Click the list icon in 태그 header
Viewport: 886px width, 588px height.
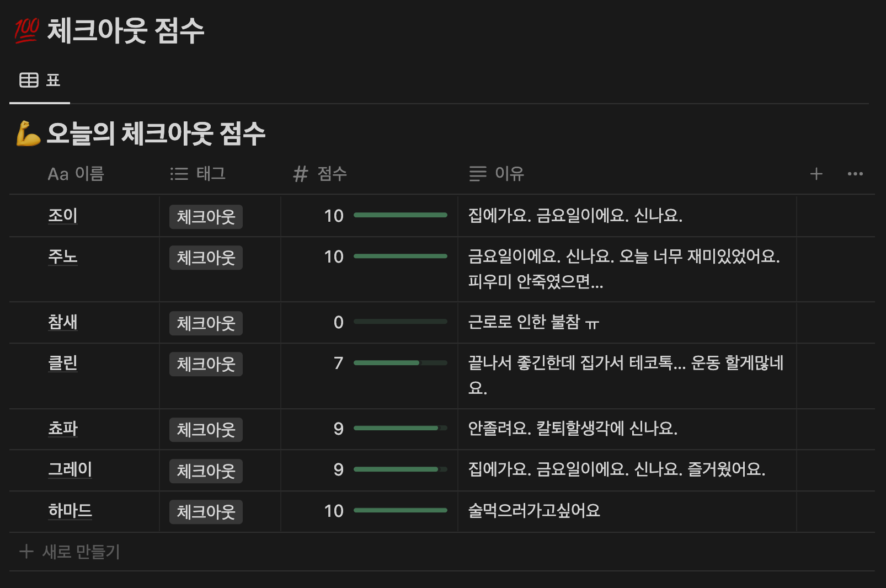(x=179, y=174)
